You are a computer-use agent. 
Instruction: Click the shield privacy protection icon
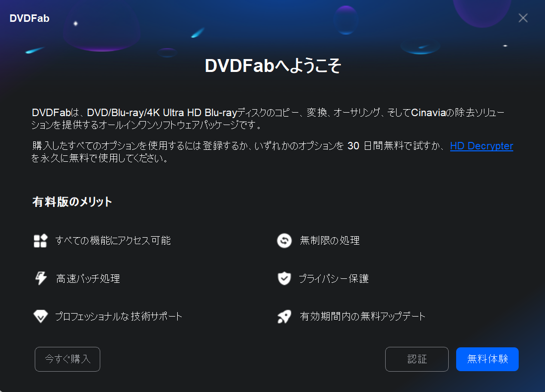(x=284, y=278)
